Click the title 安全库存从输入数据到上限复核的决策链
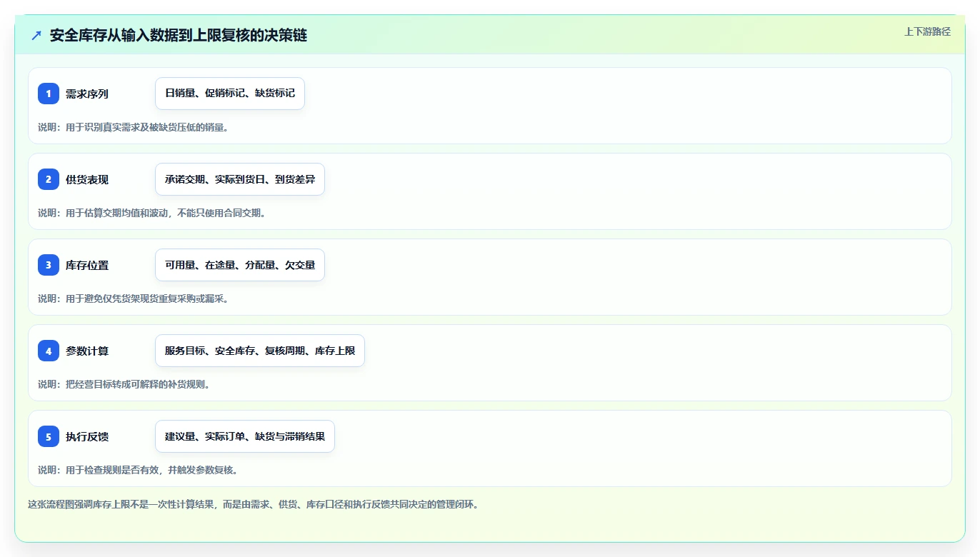 pos(179,35)
